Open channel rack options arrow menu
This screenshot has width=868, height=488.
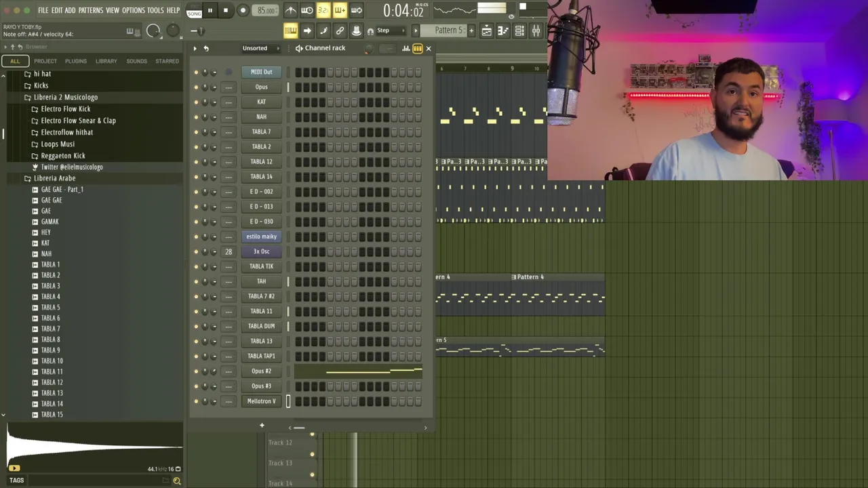[195, 48]
